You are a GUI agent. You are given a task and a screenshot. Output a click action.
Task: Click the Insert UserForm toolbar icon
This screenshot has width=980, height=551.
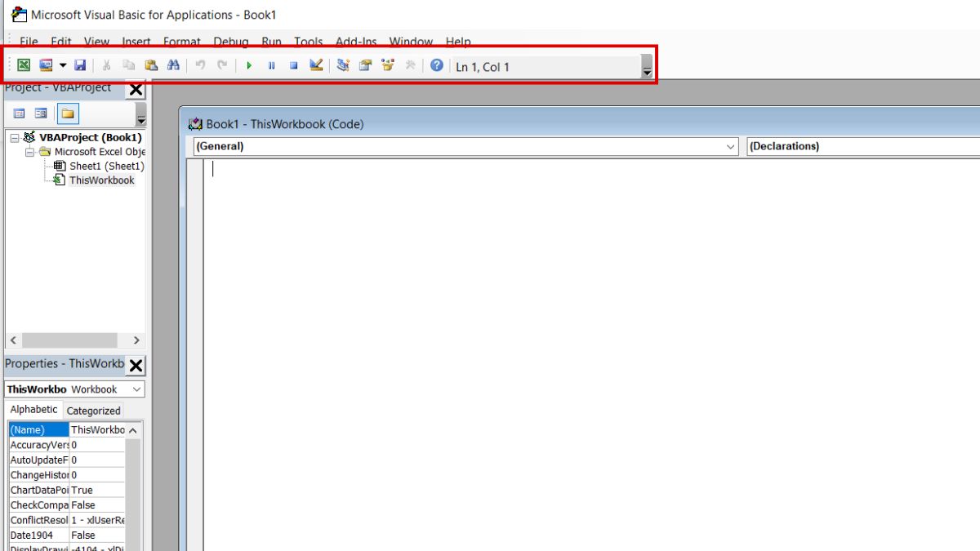[x=46, y=66]
